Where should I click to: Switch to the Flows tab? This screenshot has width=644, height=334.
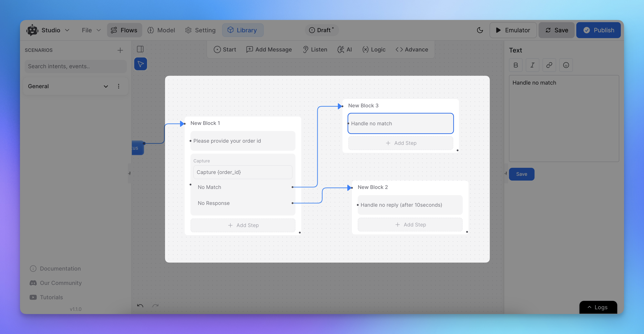pyautogui.click(x=124, y=30)
